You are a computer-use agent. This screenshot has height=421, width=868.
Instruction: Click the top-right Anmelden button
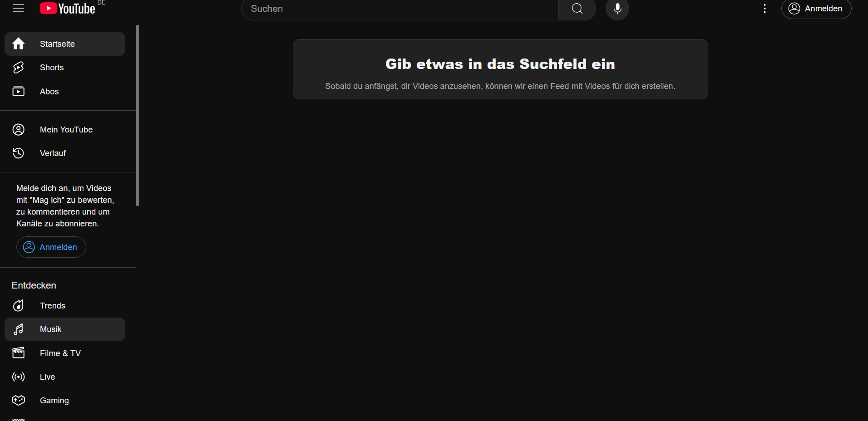816,8
